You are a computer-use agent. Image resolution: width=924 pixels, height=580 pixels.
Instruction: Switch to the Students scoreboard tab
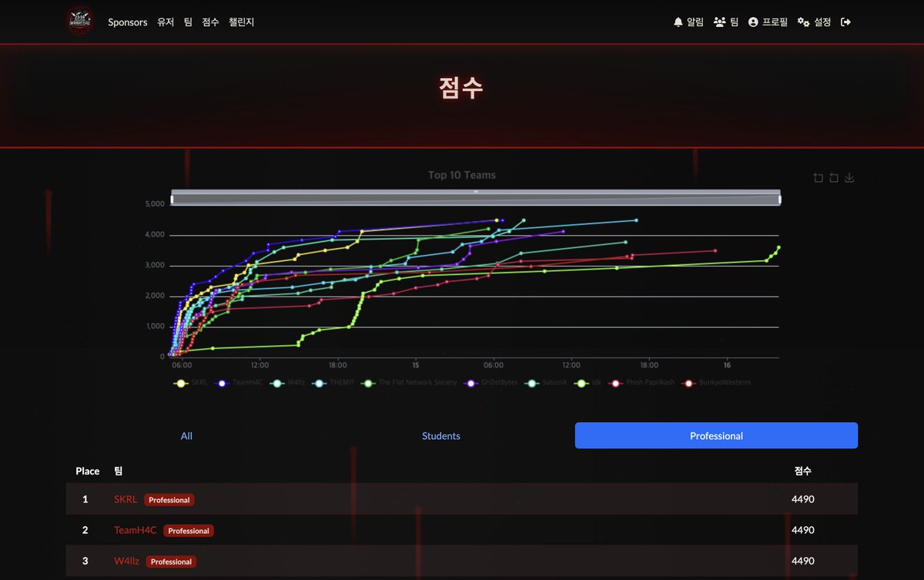click(x=441, y=436)
